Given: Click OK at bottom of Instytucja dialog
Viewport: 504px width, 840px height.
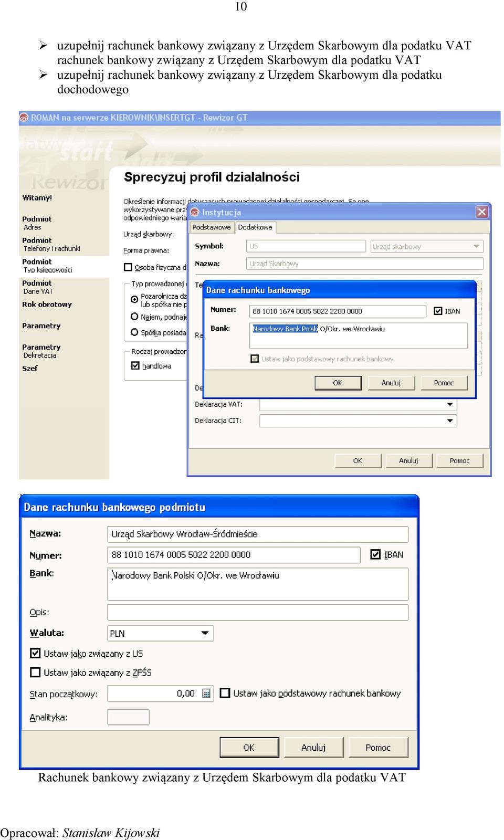Looking at the screenshot, I should pos(358,461).
